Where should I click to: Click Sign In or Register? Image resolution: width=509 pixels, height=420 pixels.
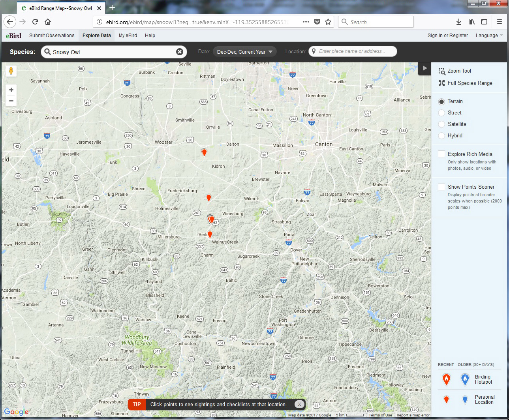pyautogui.click(x=448, y=36)
